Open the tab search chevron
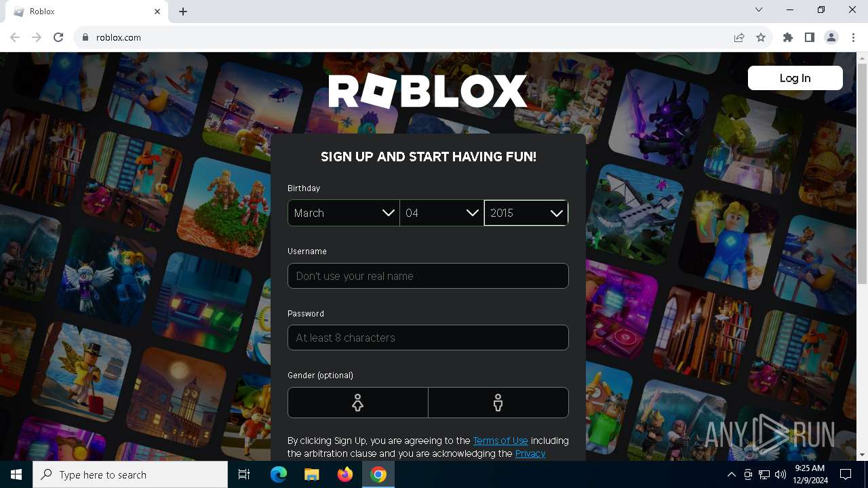This screenshot has height=488, width=868. point(759,9)
